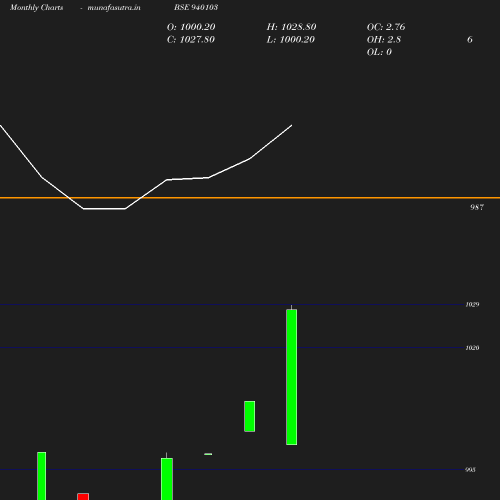Select the low value 'L: 1000.20'
The image size is (500, 500).
(x=290, y=40)
